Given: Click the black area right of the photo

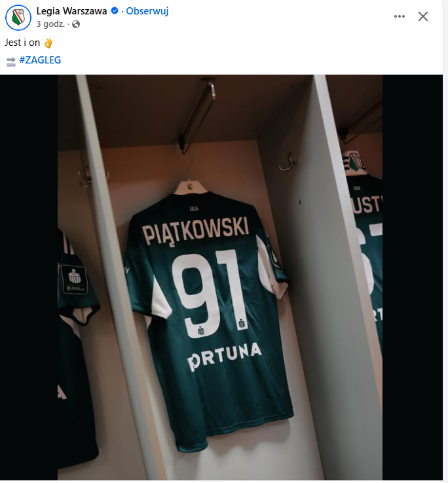Looking at the screenshot, I should pyautogui.click(x=413, y=277).
